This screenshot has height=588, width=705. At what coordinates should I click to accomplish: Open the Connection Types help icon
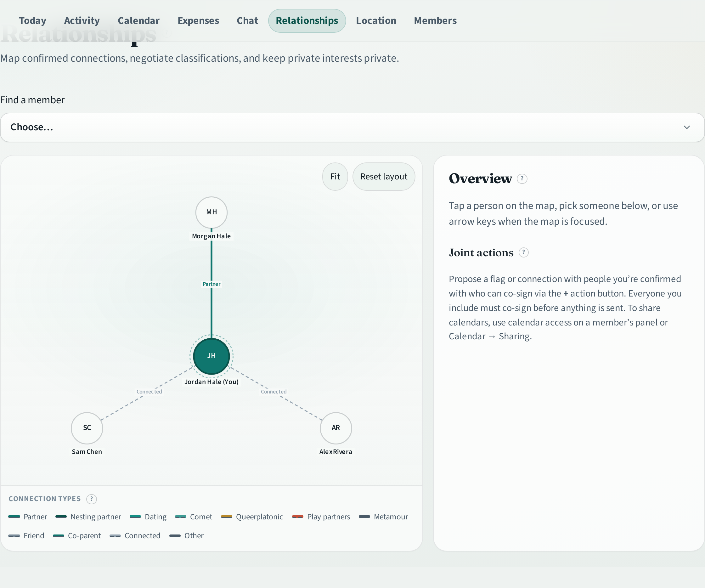click(x=92, y=499)
